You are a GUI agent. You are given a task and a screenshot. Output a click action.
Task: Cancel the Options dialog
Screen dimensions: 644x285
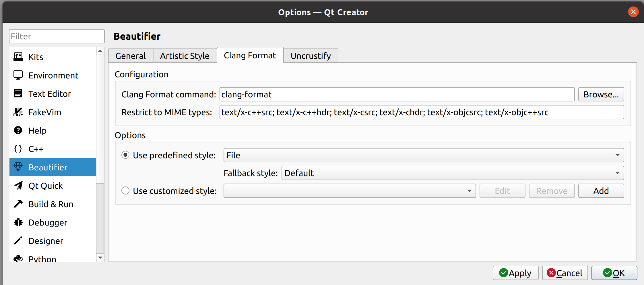(x=565, y=273)
